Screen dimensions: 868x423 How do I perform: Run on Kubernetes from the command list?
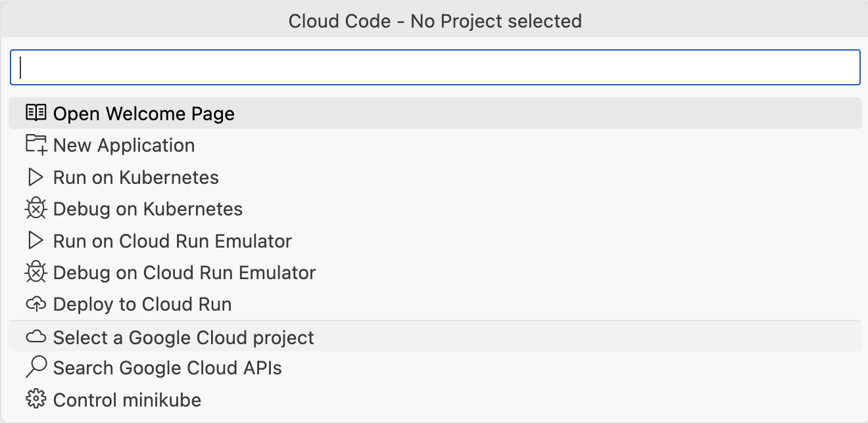136,177
